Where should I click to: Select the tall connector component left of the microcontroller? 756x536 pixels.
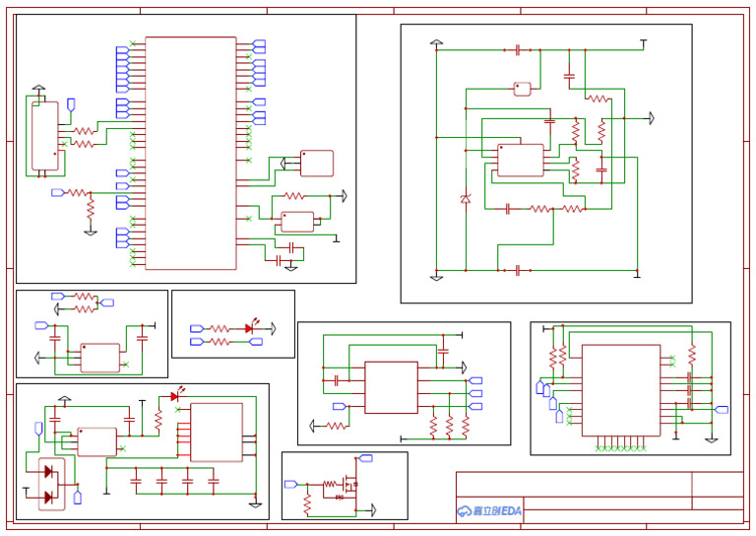[x=45, y=136]
